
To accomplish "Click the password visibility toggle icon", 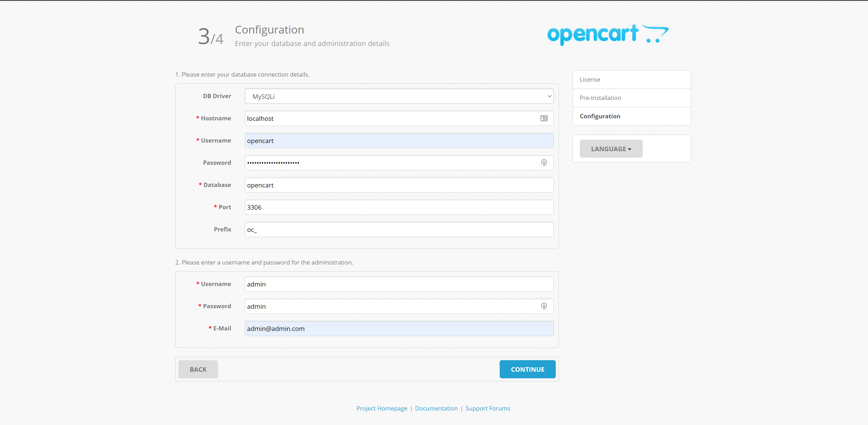I will coord(544,162).
